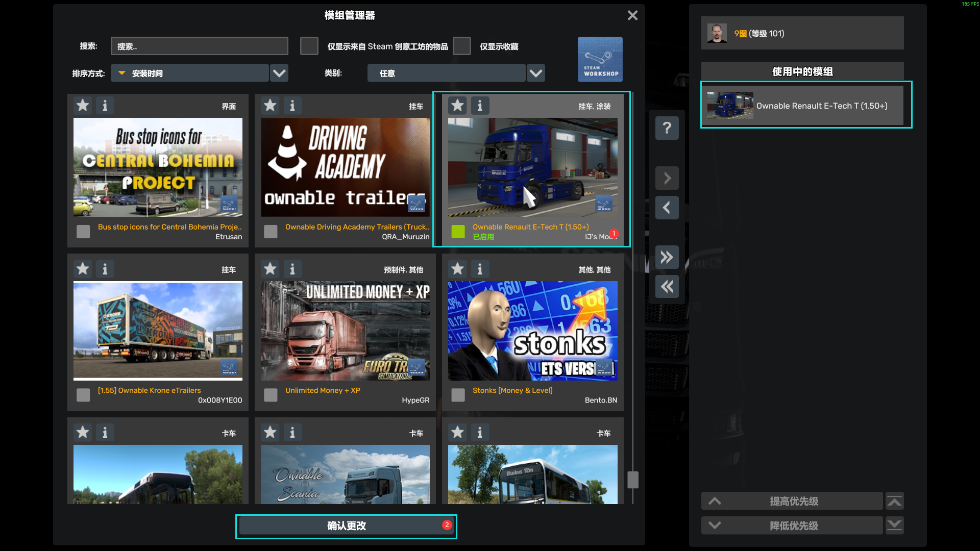The width and height of the screenshot is (980, 551).
Task: Star the Ownable Driving Academy Trailers mod
Action: 270,106
